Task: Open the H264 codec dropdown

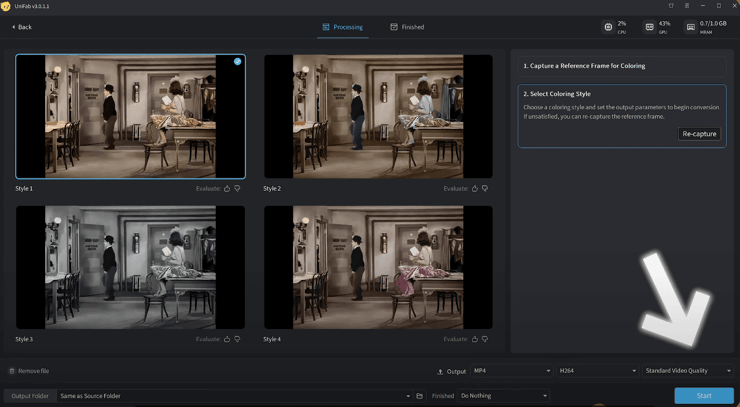Action: click(x=597, y=371)
